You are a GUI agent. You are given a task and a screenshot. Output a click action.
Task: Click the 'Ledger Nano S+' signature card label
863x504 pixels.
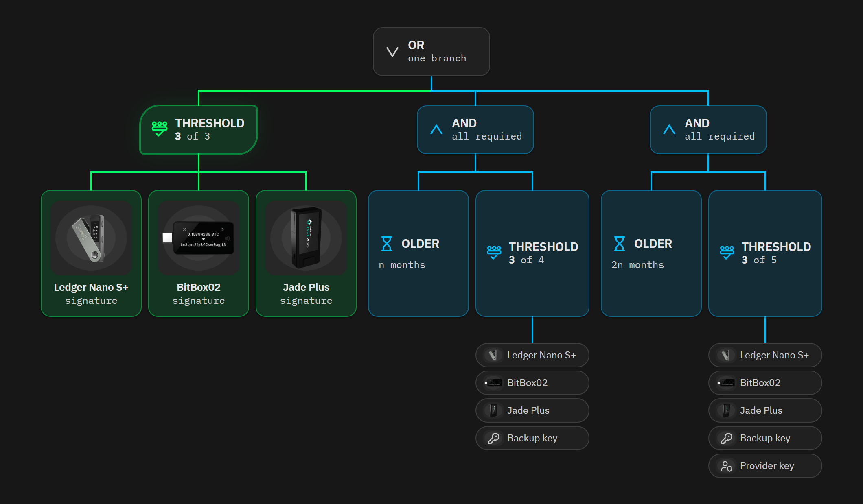(x=91, y=287)
